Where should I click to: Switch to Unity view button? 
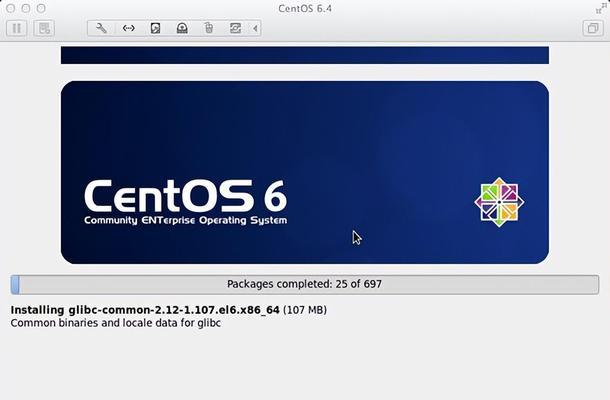point(593,28)
